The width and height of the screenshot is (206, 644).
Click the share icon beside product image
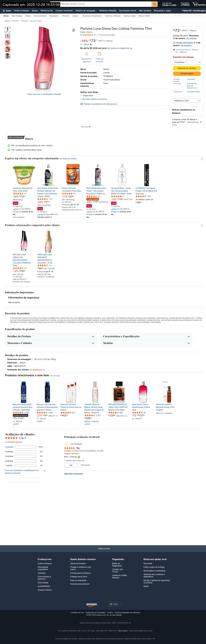pos(74,30)
